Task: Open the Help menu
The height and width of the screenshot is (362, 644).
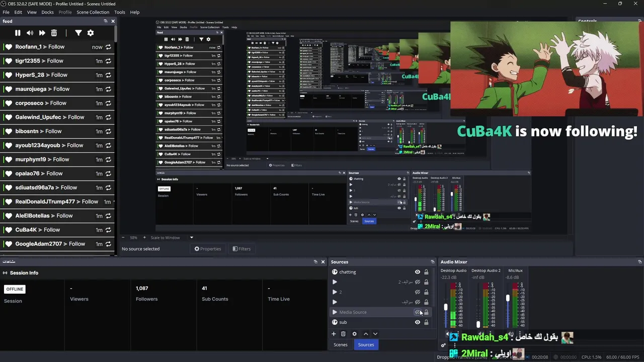Action: coord(135,12)
